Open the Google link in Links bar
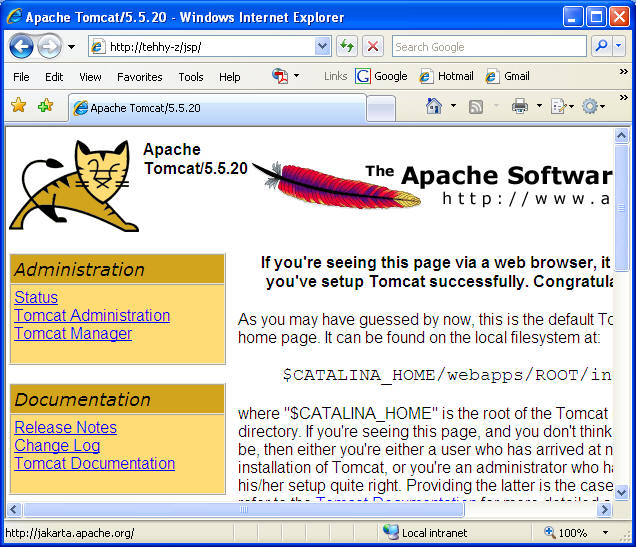 tap(381, 76)
